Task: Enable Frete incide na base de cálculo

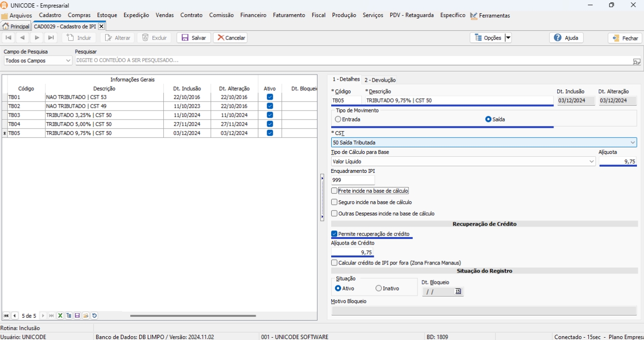Action: tap(335, 191)
